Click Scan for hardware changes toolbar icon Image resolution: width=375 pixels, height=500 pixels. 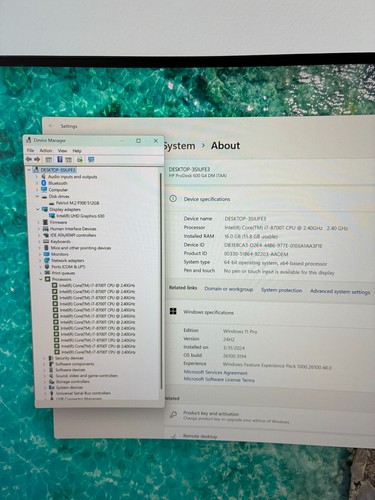tap(80, 160)
